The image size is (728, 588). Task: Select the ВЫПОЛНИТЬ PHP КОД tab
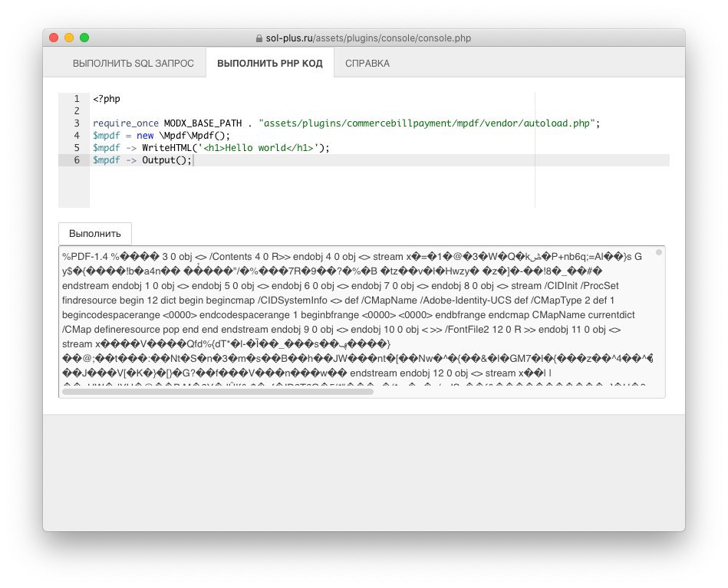coord(270,63)
